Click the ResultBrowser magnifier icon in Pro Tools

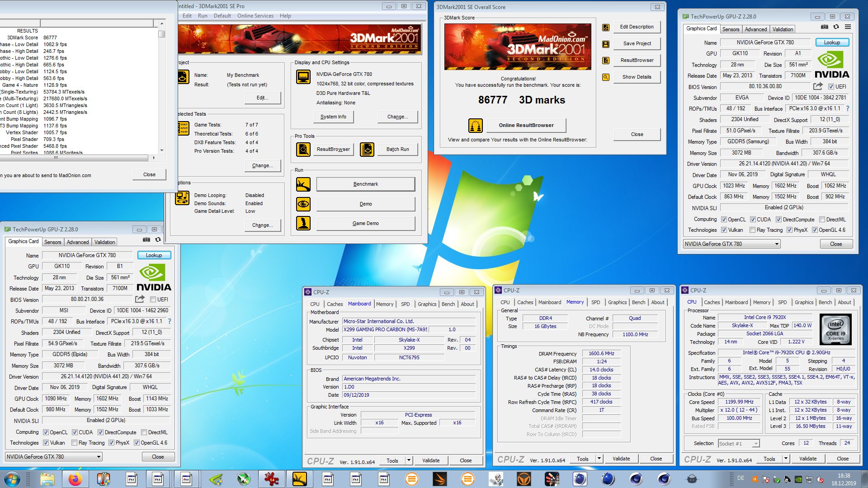(303, 149)
